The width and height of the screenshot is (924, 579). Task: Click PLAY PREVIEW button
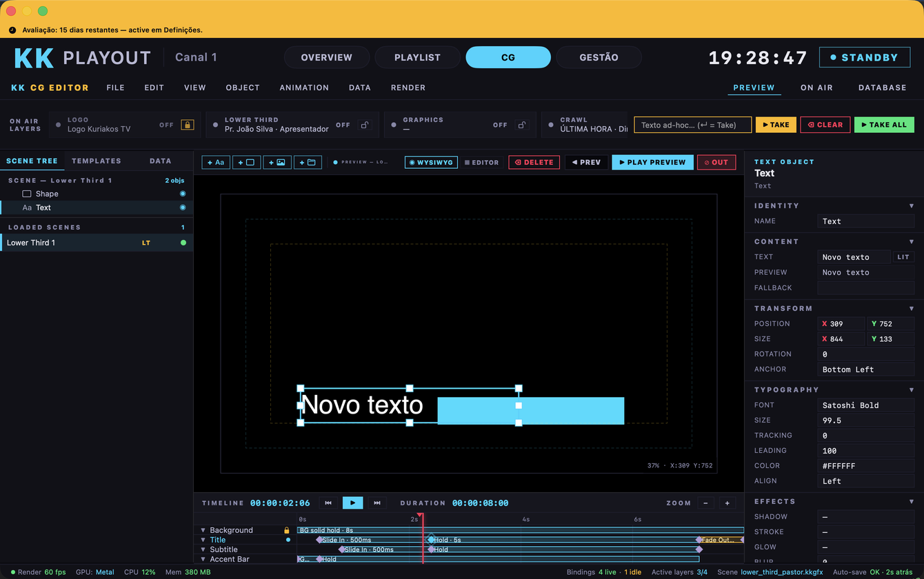coord(653,162)
